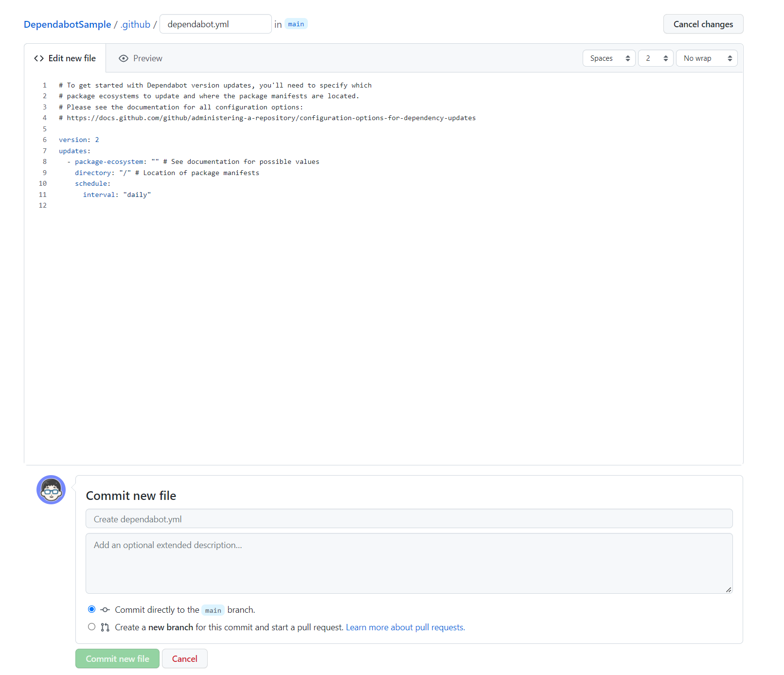This screenshot has height=675, width=784.
Task: Select Commit directly to main branch
Action: tap(91, 609)
